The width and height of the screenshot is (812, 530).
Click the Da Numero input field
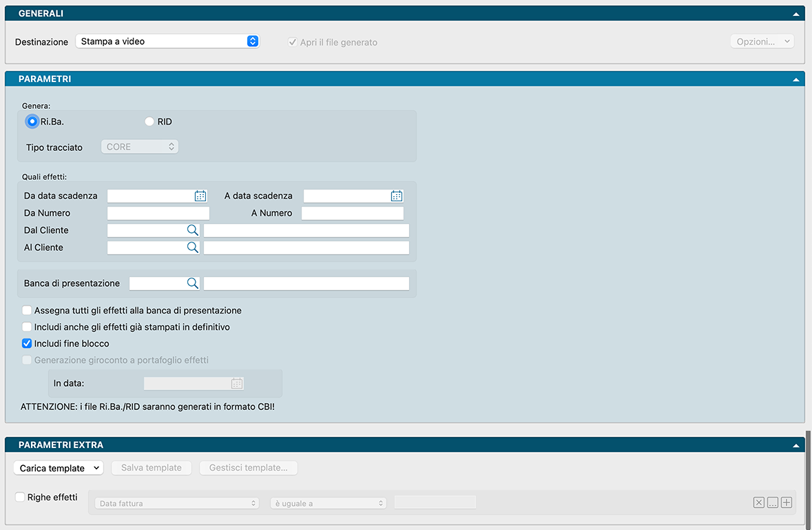158,213
